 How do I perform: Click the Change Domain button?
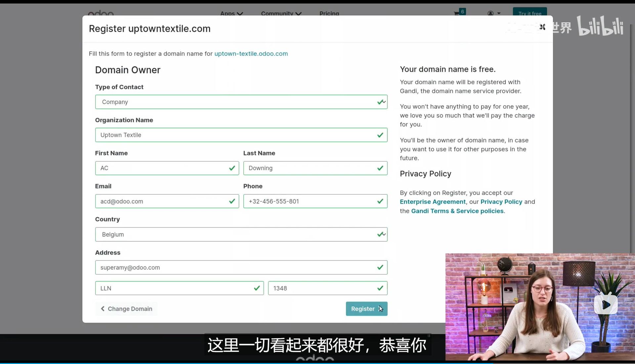(126, 309)
